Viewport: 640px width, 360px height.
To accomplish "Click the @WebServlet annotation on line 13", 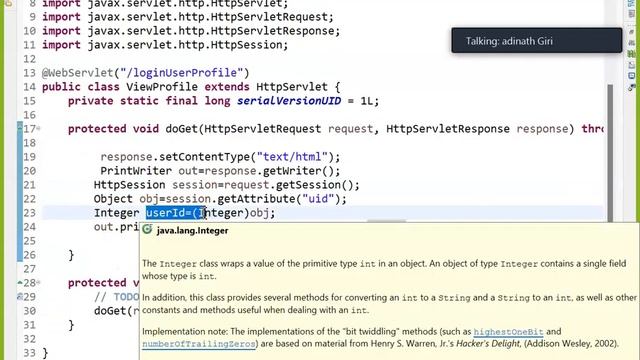I will (78, 73).
